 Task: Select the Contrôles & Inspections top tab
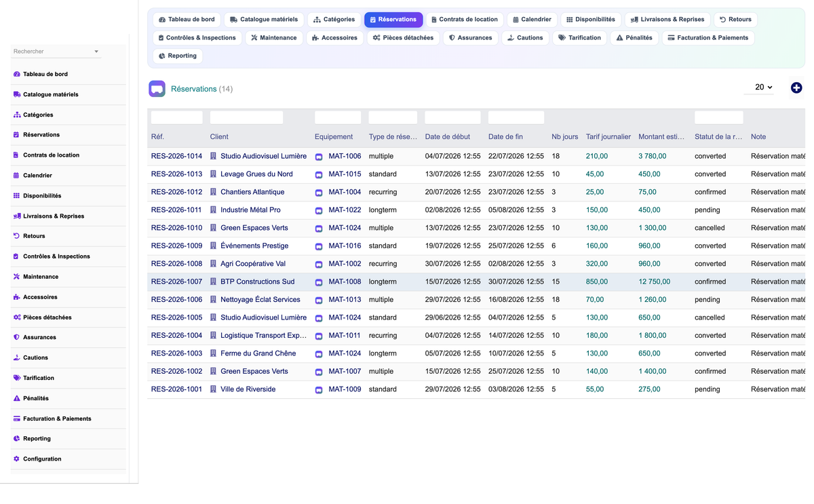(197, 38)
